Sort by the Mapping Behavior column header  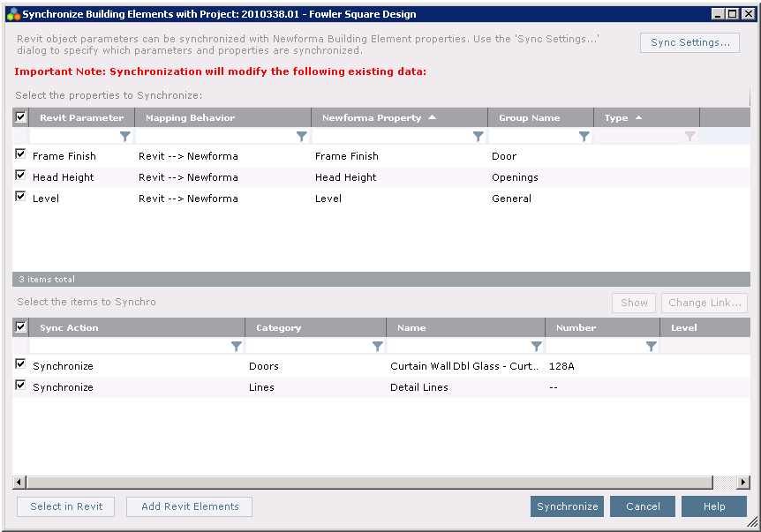point(222,118)
